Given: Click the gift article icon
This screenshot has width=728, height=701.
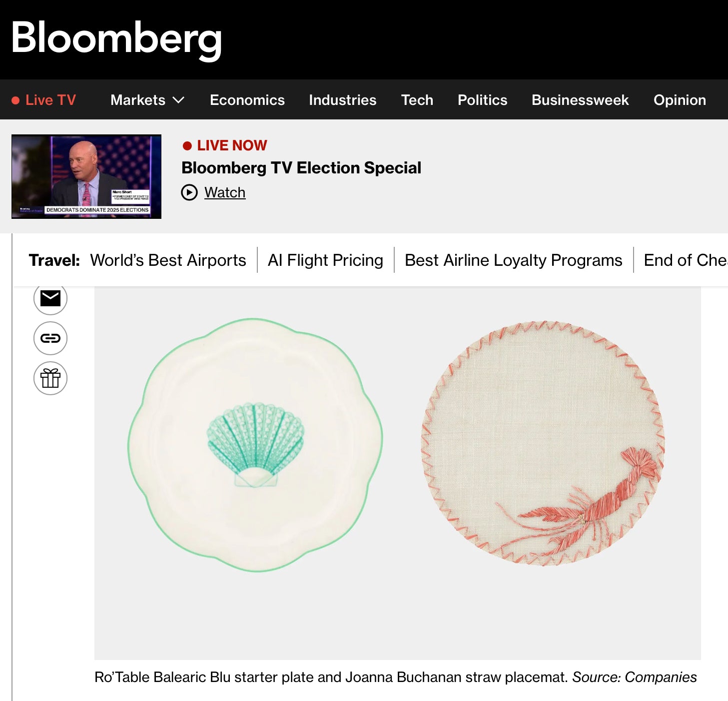Looking at the screenshot, I should (50, 378).
